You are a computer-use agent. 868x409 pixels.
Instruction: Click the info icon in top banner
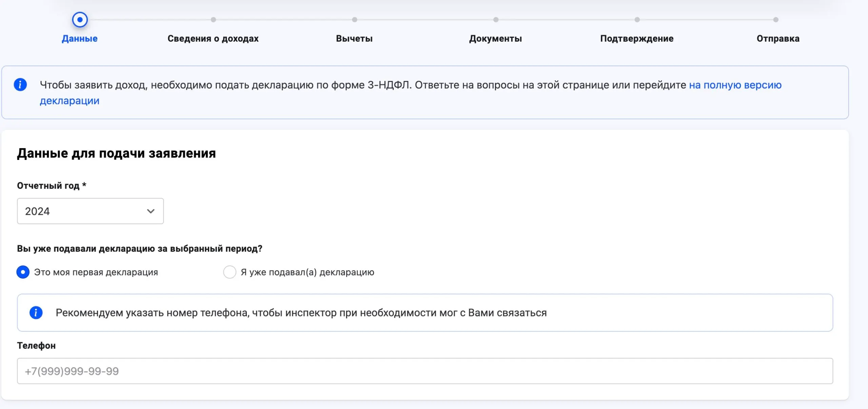[20, 84]
